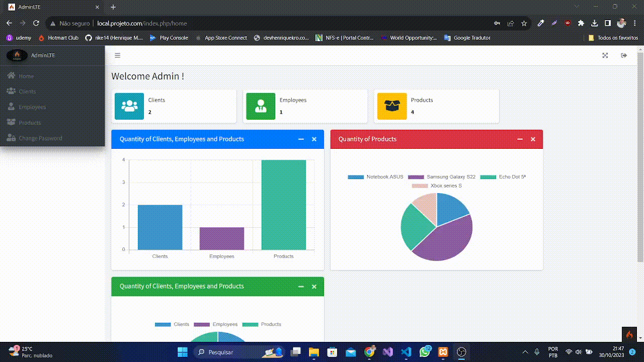
Task: Enter fullscreen with the expand arrows icon
Action: point(605,55)
